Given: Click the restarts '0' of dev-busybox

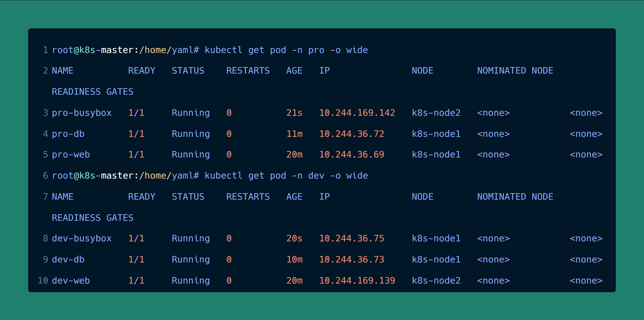Looking at the screenshot, I should coord(229,238).
